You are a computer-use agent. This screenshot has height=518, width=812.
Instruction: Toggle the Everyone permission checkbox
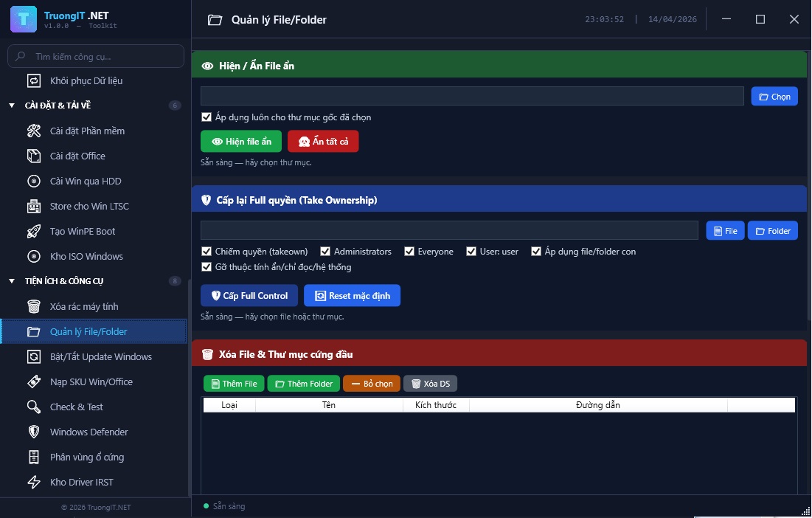[x=409, y=252]
